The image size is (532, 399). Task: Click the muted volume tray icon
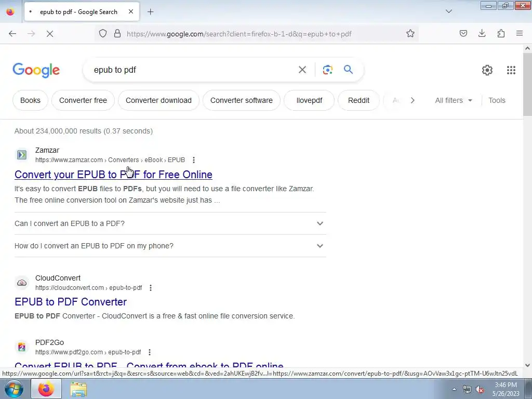pos(480,390)
